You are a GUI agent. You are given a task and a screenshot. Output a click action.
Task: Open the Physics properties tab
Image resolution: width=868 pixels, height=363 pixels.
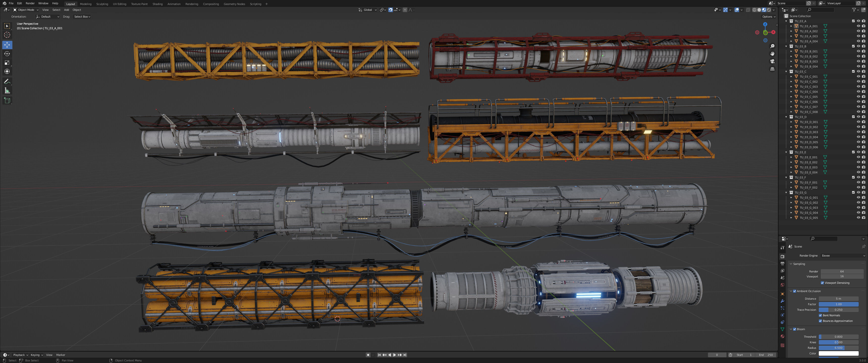point(782,315)
